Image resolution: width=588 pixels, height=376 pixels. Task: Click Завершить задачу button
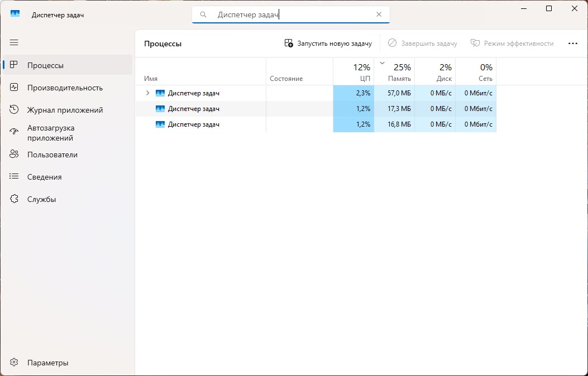point(423,44)
